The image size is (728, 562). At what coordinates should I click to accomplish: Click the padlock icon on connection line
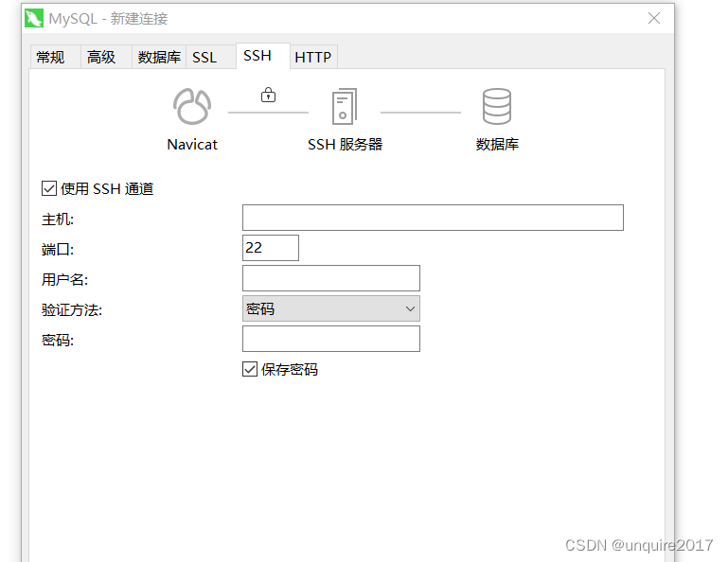coord(268,95)
